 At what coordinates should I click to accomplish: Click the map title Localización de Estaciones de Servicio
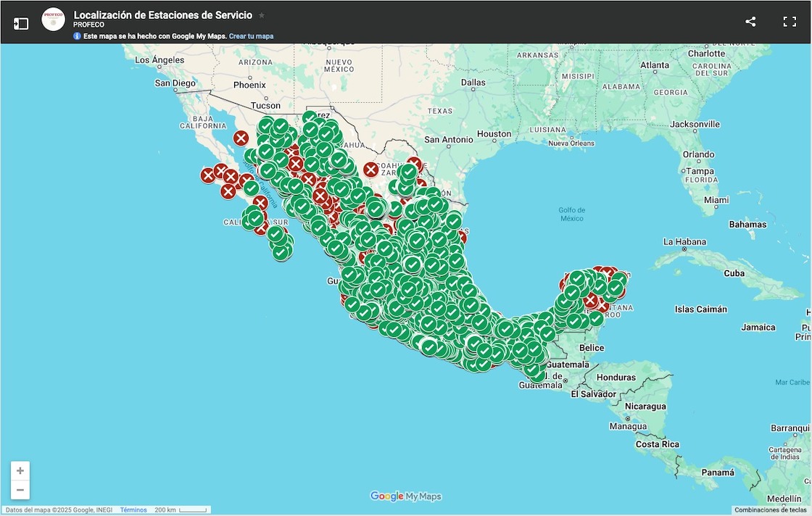(x=163, y=15)
